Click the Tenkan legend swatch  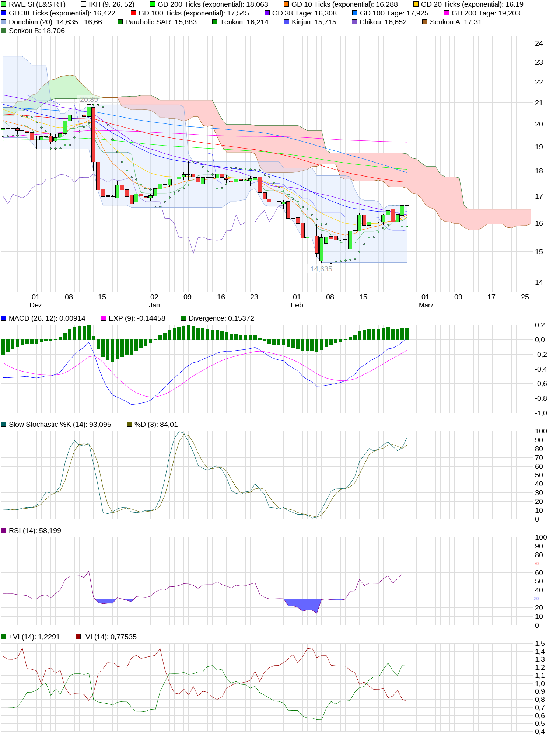point(215,22)
